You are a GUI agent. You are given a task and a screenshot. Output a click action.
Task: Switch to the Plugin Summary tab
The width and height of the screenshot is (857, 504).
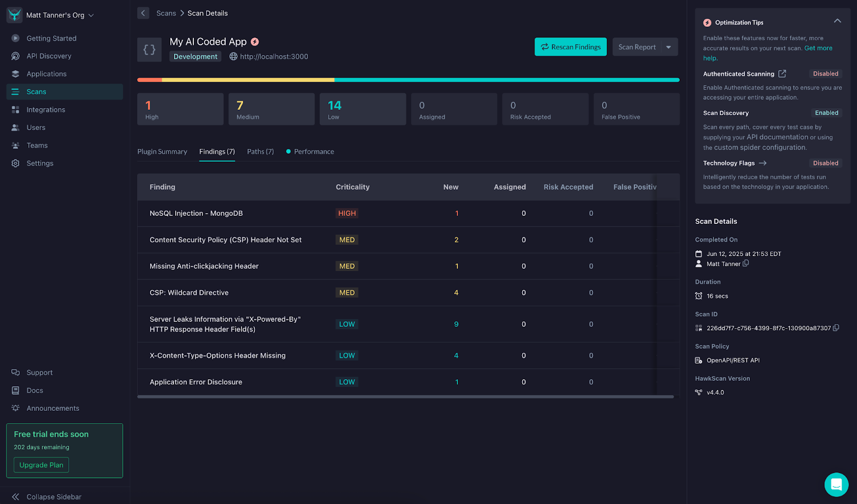162,152
